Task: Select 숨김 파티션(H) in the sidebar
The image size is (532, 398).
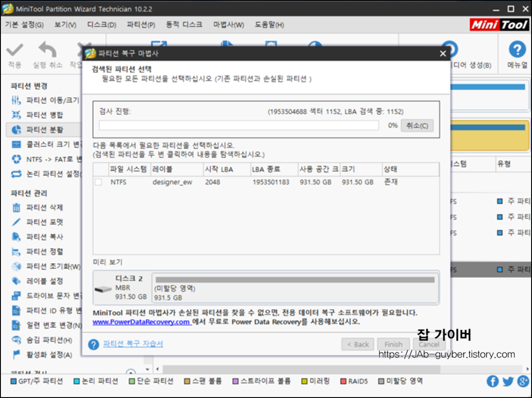Action: point(42,340)
